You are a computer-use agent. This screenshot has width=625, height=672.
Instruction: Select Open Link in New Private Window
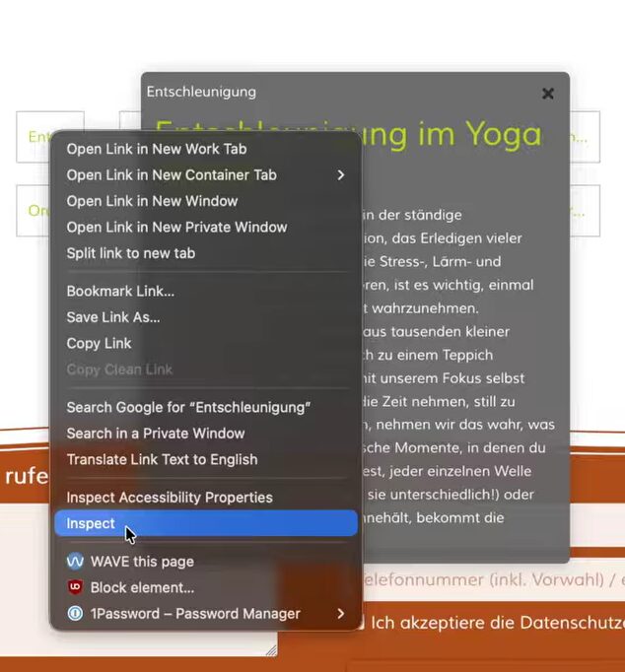[x=206, y=228]
